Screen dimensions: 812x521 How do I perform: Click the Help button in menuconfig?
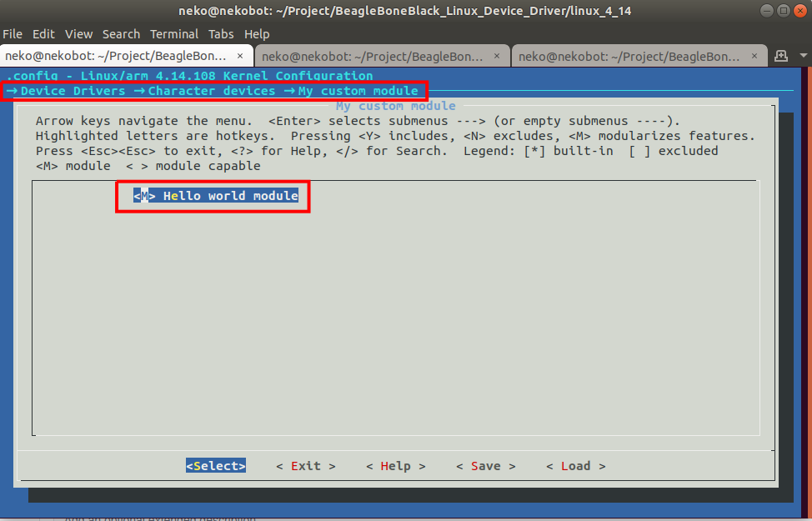pos(396,466)
